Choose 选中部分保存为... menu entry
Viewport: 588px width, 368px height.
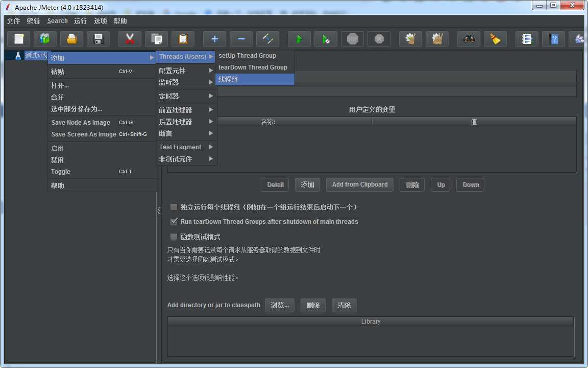pos(102,109)
